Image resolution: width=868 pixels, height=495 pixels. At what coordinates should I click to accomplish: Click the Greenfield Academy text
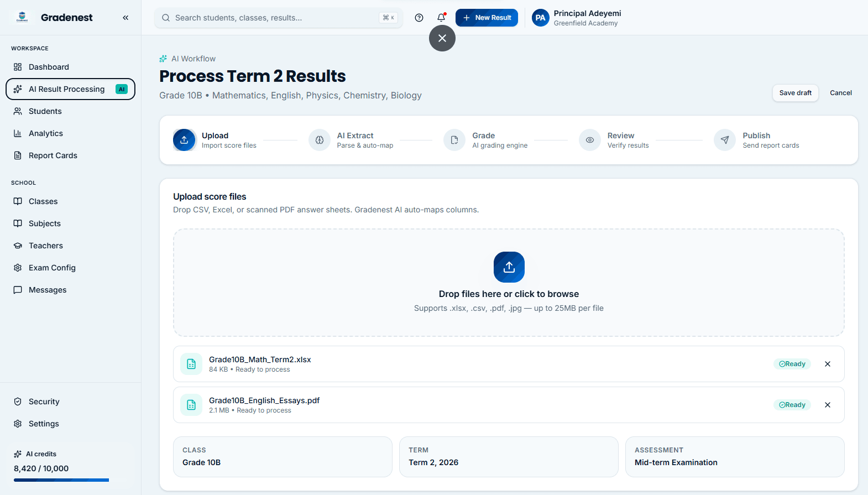click(585, 23)
